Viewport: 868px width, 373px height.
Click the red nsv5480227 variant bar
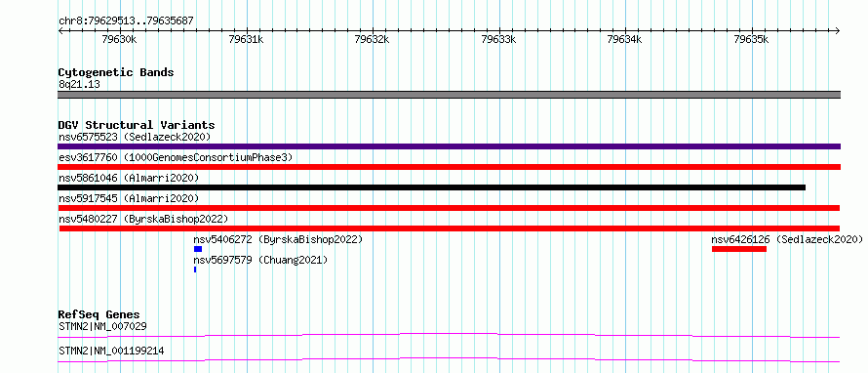(x=450, y=228)
